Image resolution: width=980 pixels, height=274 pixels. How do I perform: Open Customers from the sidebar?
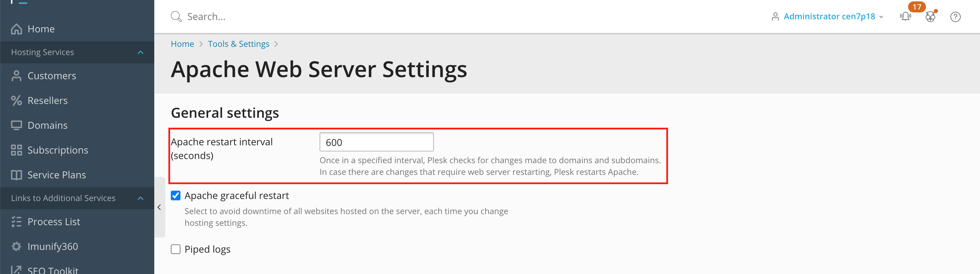click(x=51, y=76)
